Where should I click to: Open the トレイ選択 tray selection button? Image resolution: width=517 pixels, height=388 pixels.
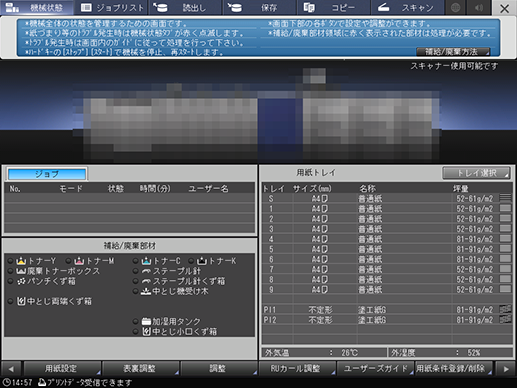click(x=476, y=173)
